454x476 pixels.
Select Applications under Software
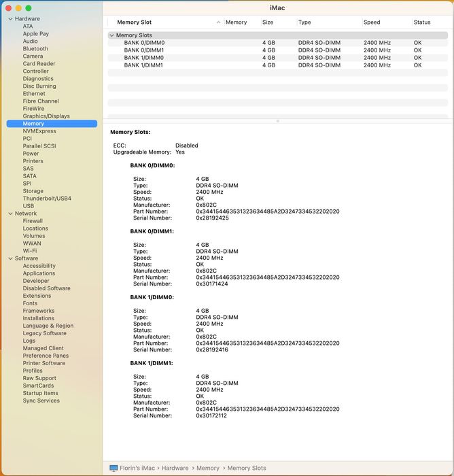coord(39,273)
